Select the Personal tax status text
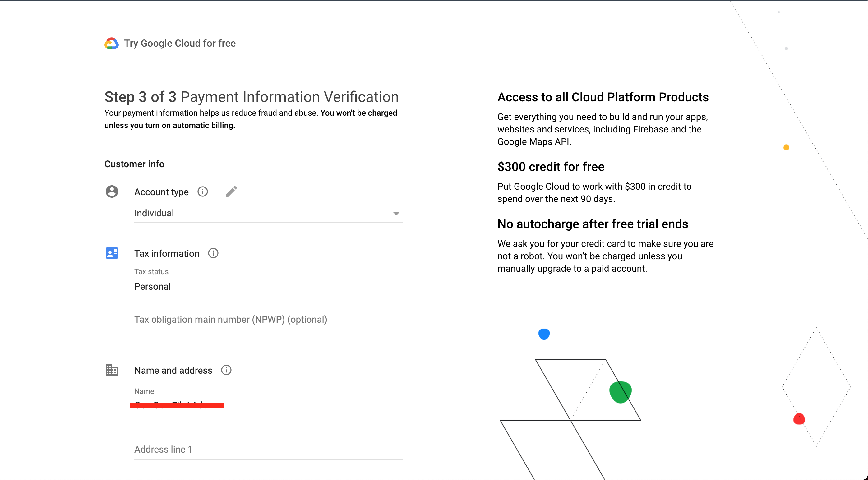 (152, 286)
